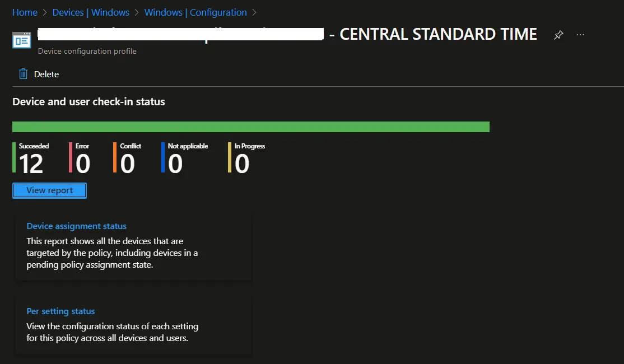Image resolution: width=624 pixels, height=364 pixels.
Task: Open the Device assignment status report
Action: pyautogui.click(x=76, y=226)
